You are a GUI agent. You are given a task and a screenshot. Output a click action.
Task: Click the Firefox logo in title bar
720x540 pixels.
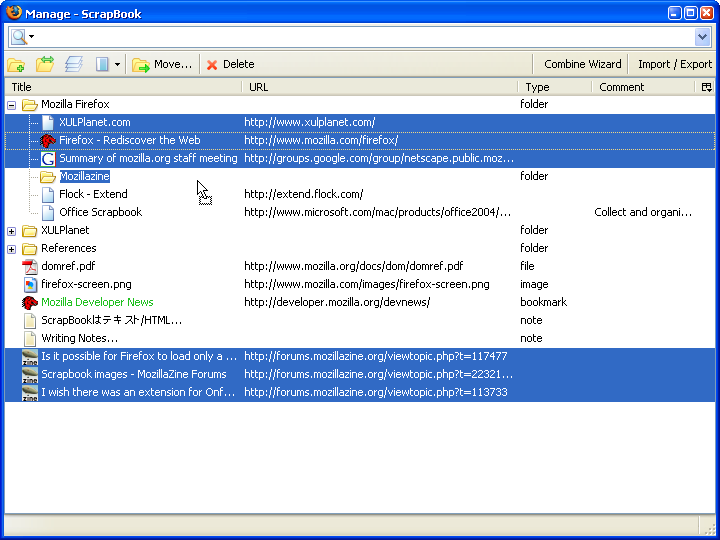point(14,12)
